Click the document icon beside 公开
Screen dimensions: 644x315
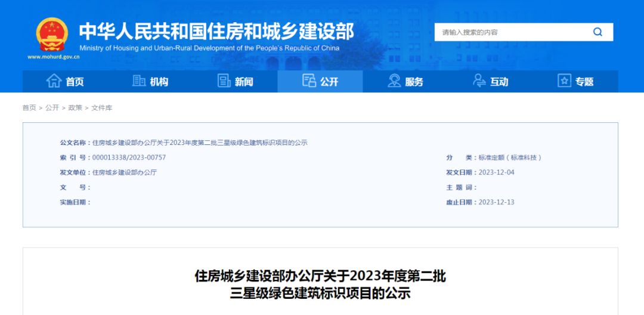tap(309, 81)
